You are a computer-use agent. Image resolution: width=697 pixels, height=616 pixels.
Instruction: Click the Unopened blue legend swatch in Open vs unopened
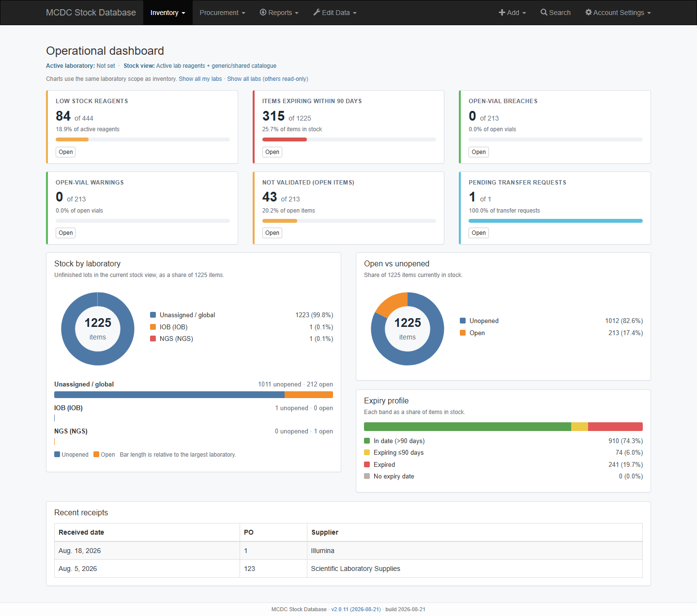point(463,321)
